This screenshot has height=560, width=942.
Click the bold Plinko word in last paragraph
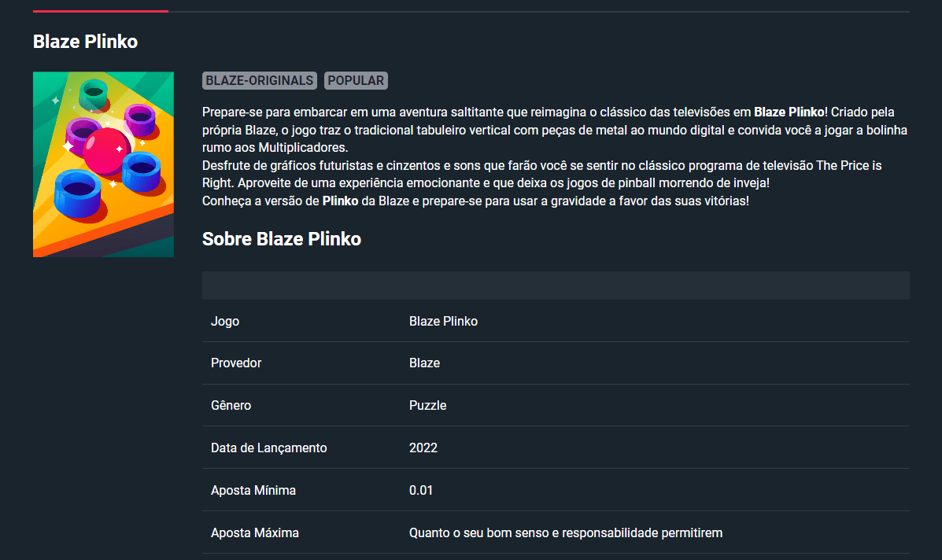tap(340, 201)
